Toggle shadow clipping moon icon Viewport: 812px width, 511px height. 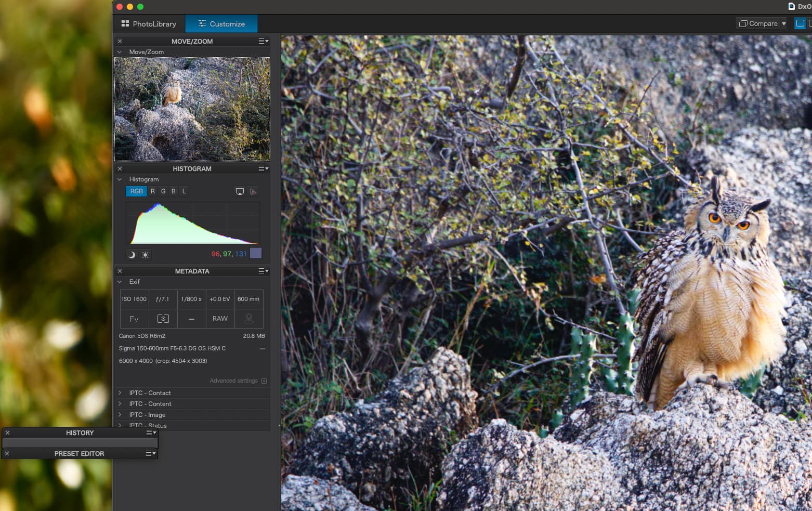[x=132, y=255]
